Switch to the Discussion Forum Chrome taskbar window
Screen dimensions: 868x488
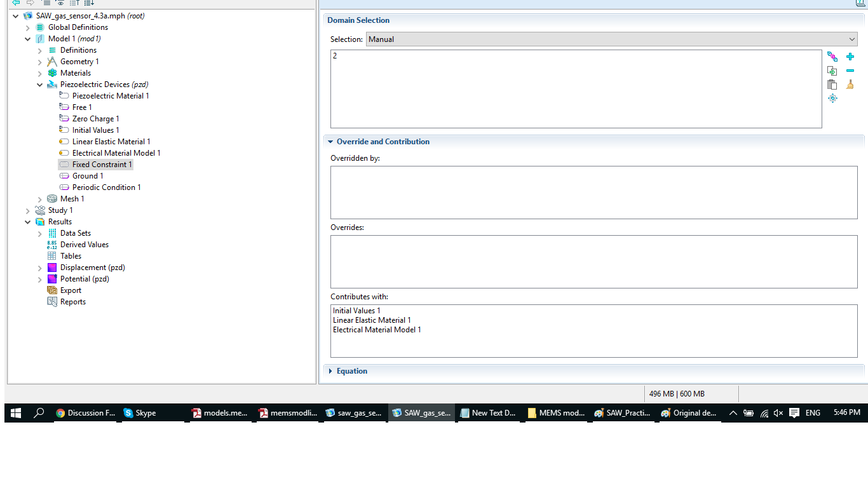click(x=85, y=413)
